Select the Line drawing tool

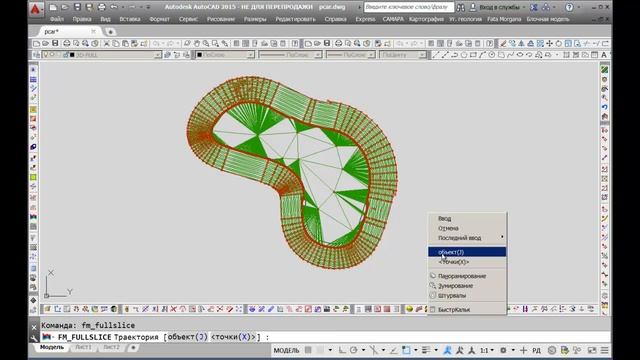point(436,55)
